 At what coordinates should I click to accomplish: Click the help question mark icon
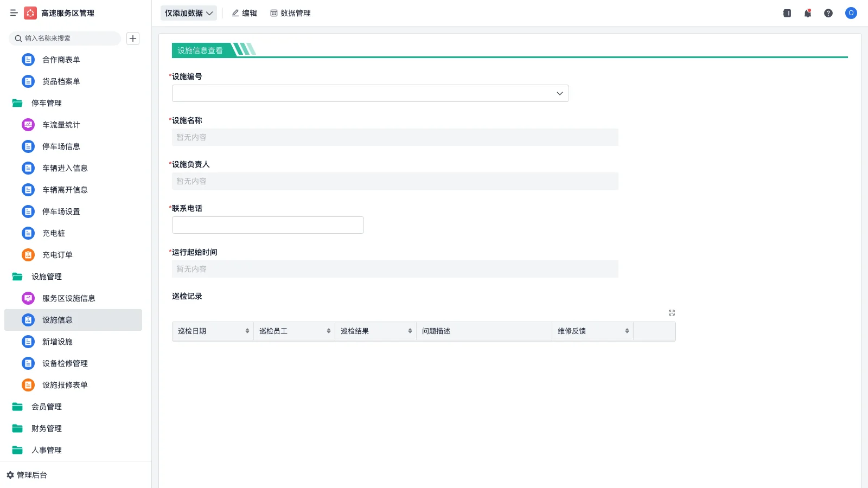point(828,13)
